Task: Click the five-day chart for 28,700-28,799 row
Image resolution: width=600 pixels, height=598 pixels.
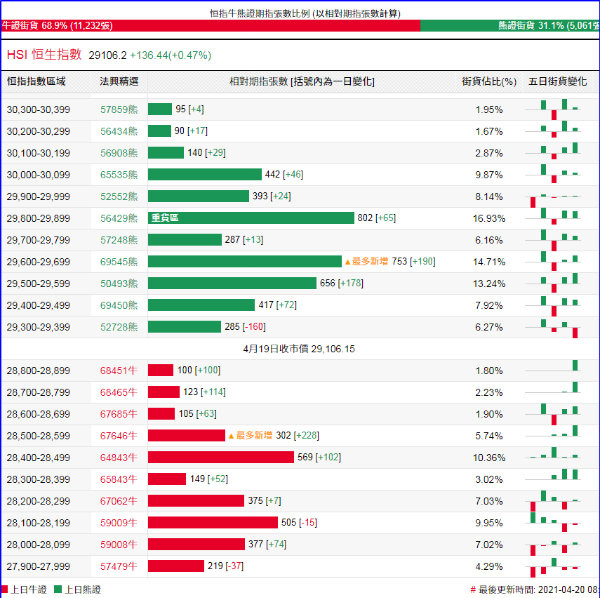Action: [x=553, y=388]
